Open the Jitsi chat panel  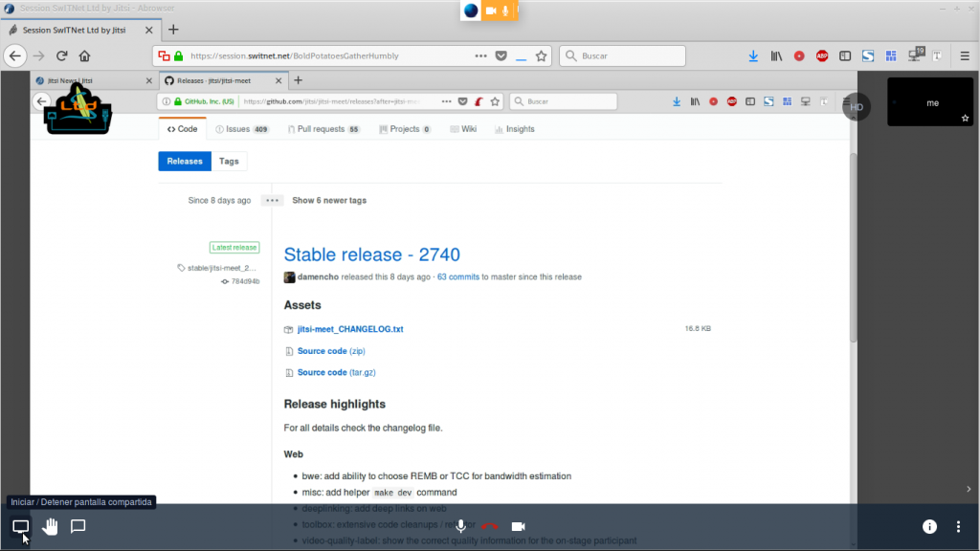78,527
